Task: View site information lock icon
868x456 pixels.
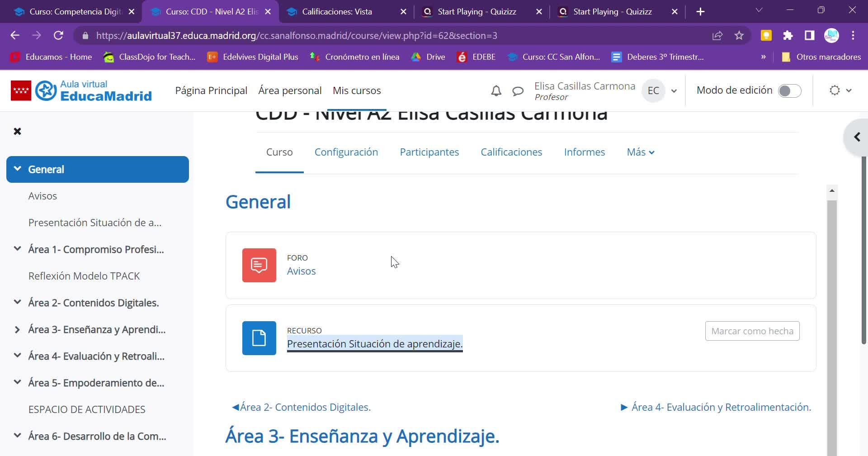Action: click(x=85, y=35)
